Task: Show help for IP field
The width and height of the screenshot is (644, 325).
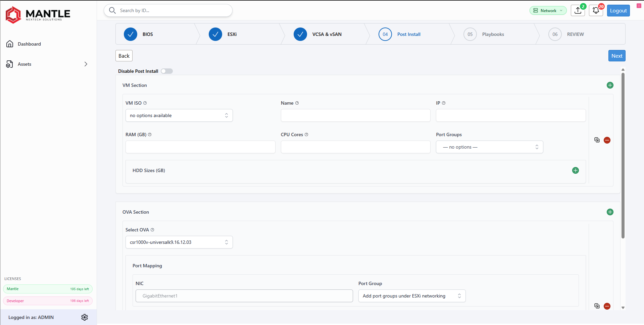Action: point(444,103)
